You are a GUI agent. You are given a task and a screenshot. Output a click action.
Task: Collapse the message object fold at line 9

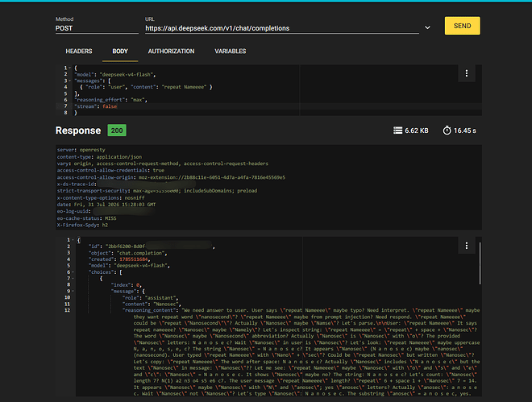73,291
